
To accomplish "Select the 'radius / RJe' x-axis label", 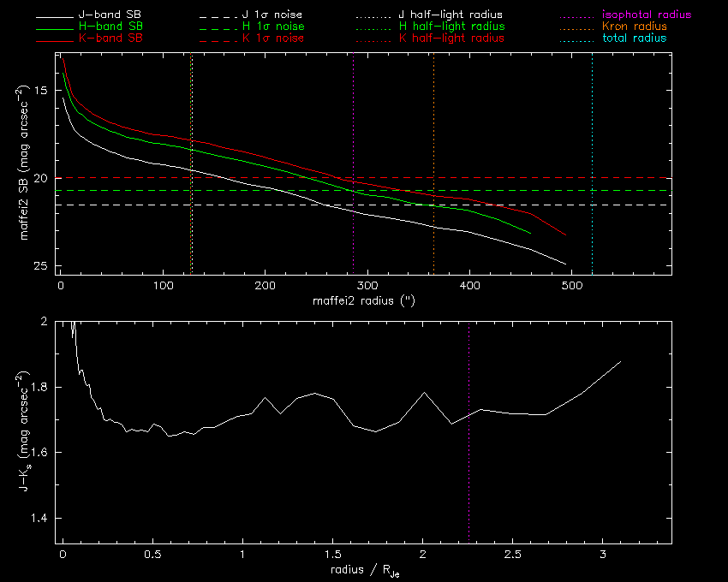I will [x=364, y=571].
